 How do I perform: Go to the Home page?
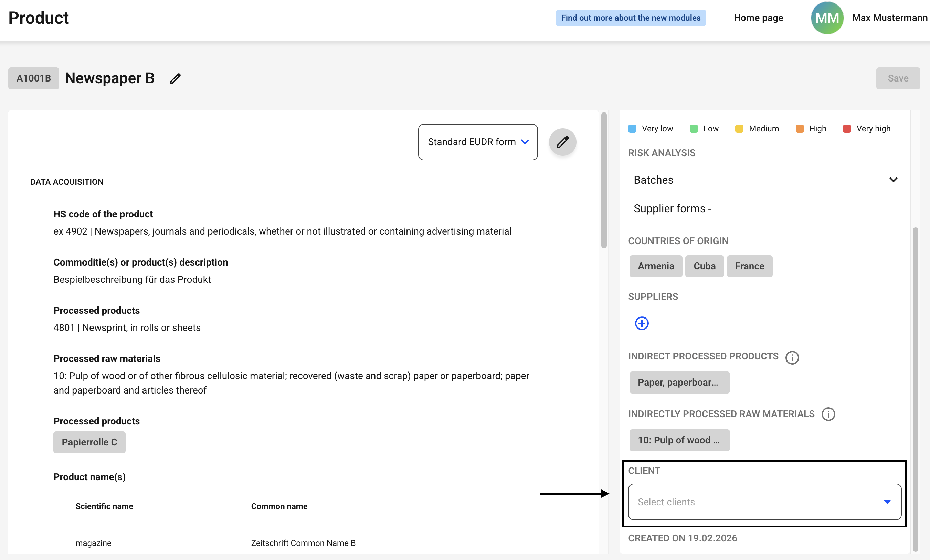[x=758, y=18]
